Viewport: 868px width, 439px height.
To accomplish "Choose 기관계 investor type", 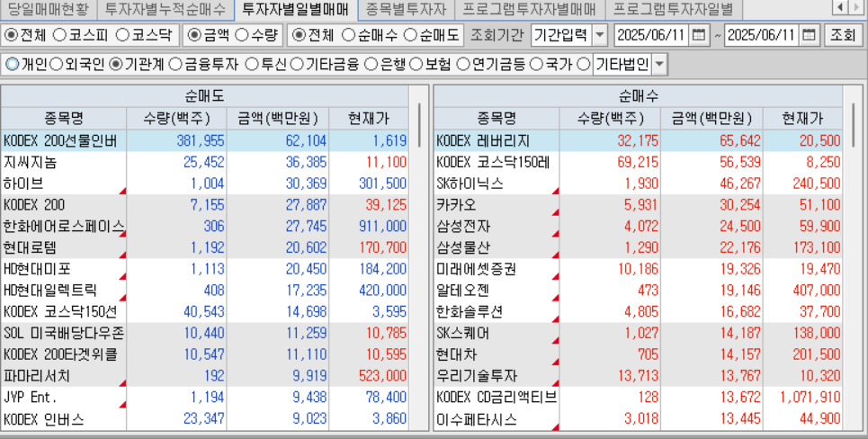I will click(116, 64).
